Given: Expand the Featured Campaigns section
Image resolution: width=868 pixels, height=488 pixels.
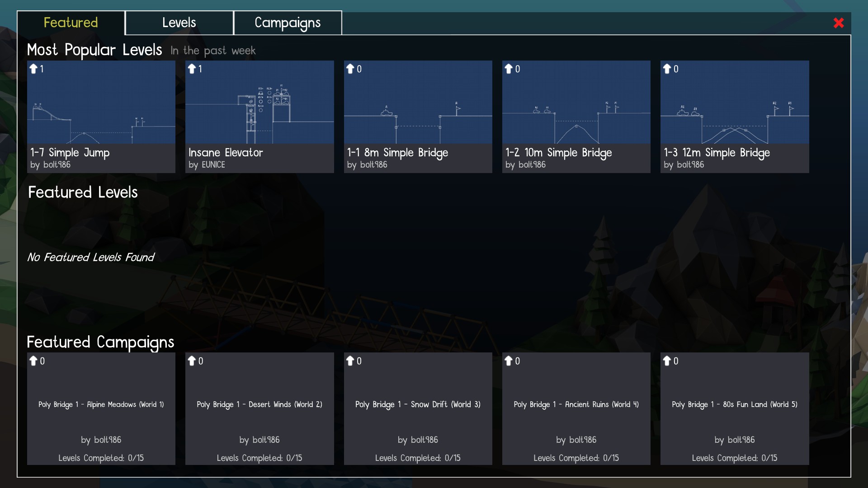Looking at the screenshot, I should coord(100,341).
